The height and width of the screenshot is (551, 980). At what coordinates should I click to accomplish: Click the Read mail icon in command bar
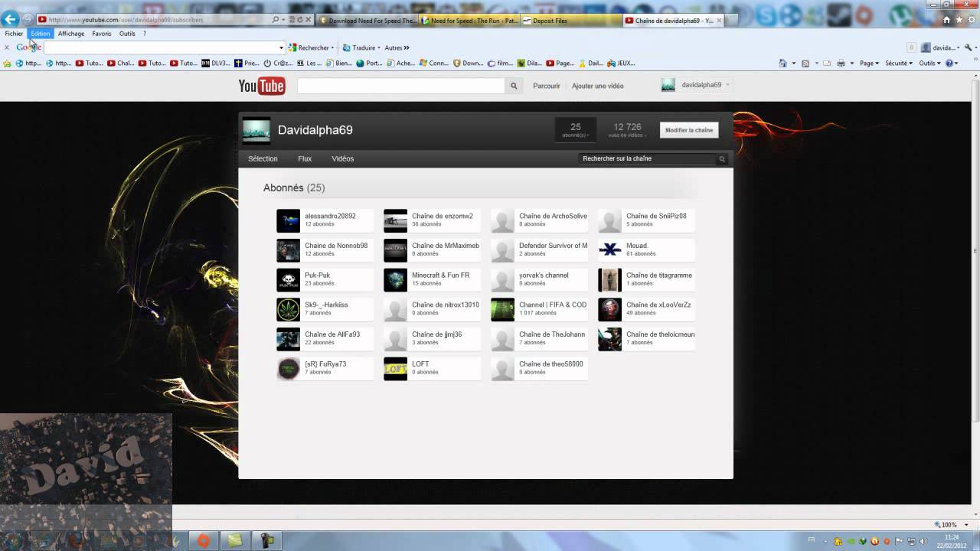[x=827, y=64]
